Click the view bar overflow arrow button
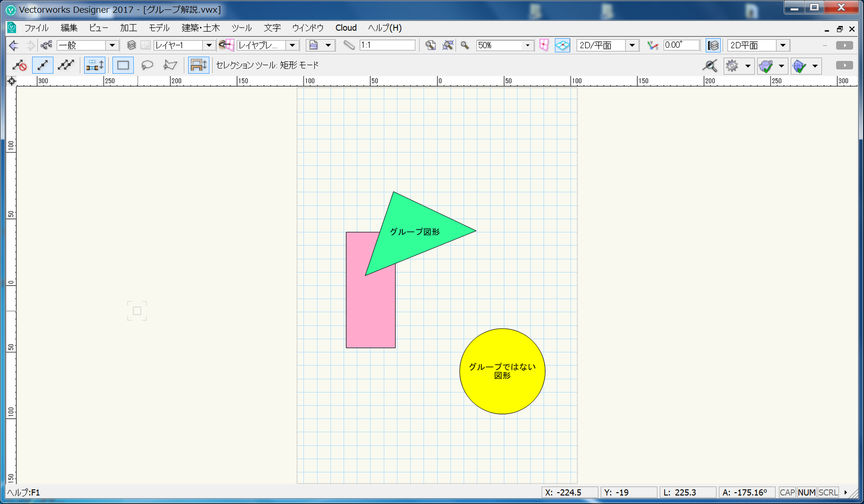 click(844, 45)
